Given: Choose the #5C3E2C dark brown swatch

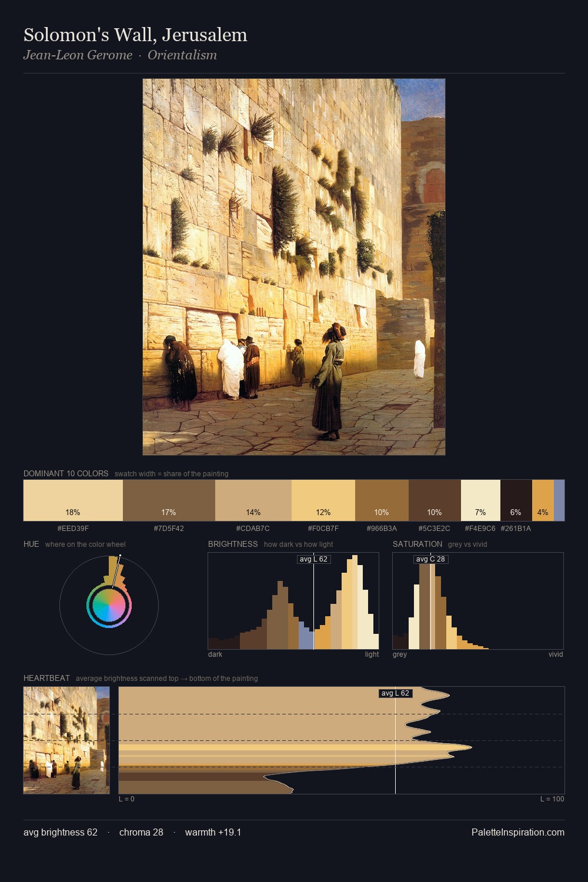Looking at the screenshot, I should click(435, 500).
